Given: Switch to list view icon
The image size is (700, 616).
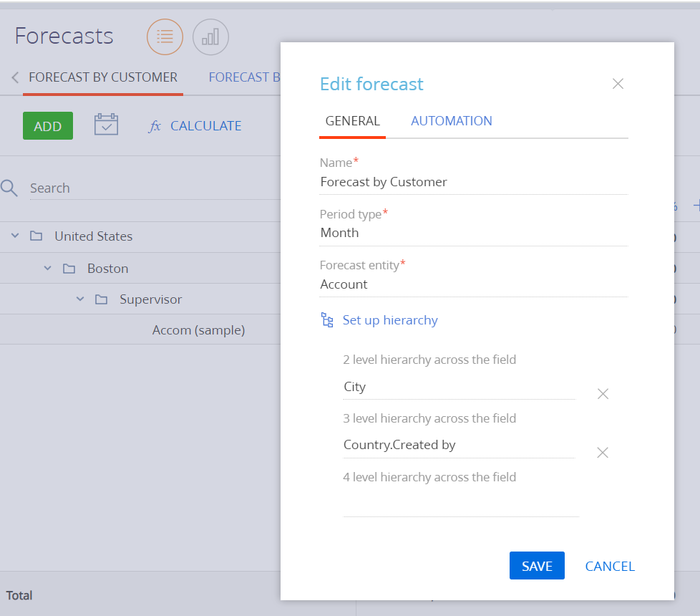Looking at the screenshot, I should click(x=165, y=37).
